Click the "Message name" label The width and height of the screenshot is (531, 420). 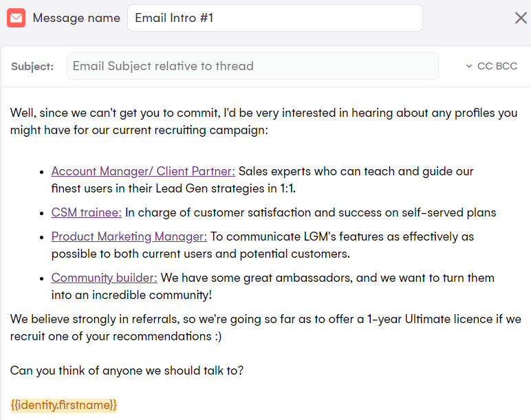click(x=76, y=18)
